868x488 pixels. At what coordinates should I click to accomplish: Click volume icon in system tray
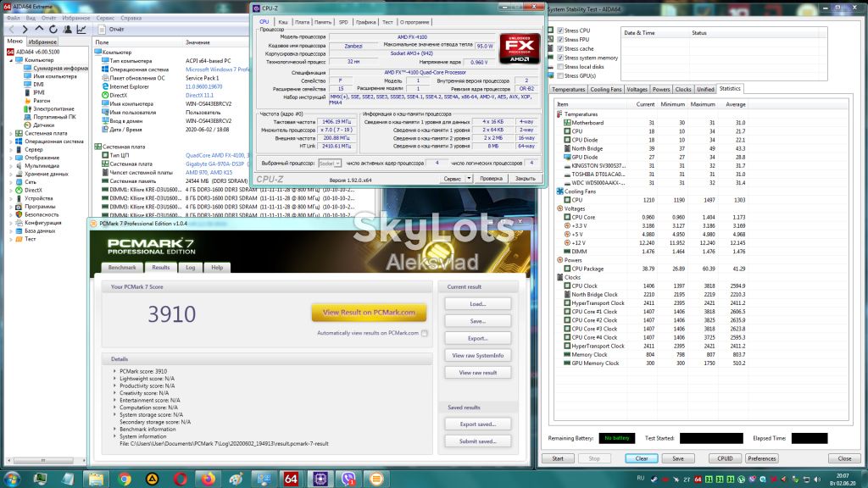pyautogui.click(x=817, y=480)
